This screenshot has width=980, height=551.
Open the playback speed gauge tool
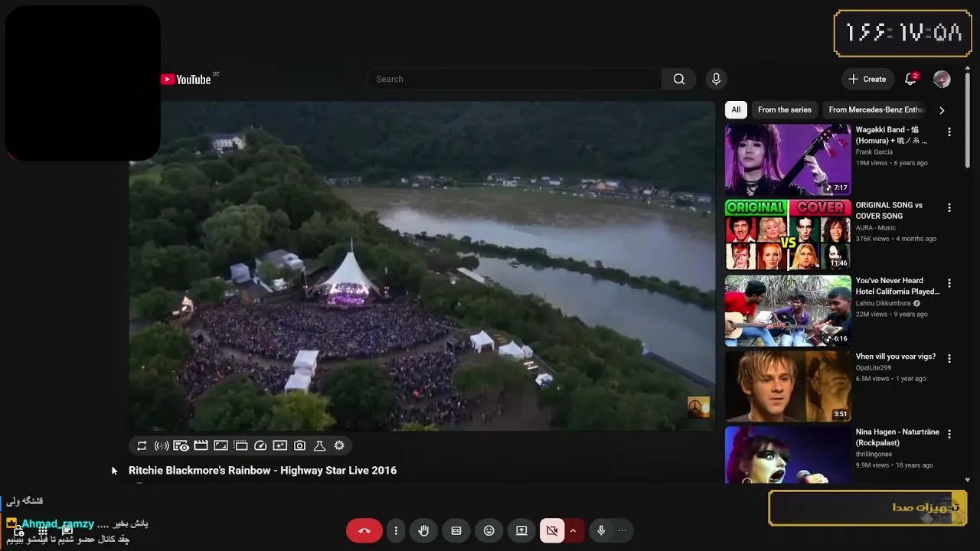click(260, 445)
